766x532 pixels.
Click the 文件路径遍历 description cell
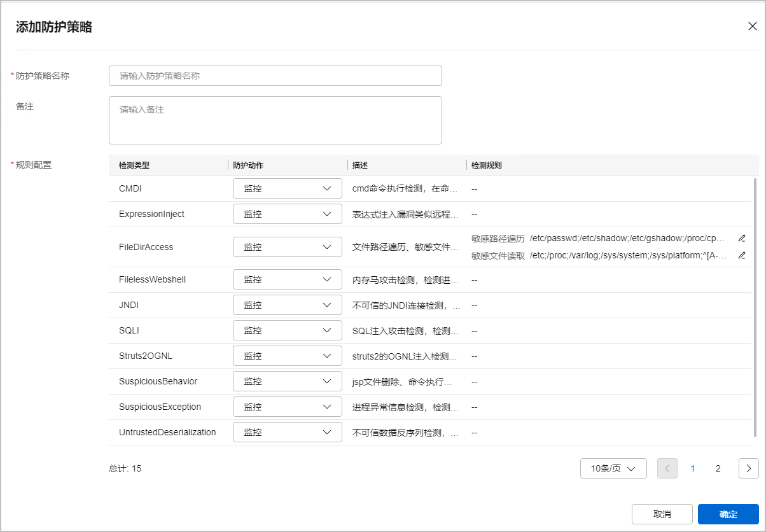coord(405,247)
